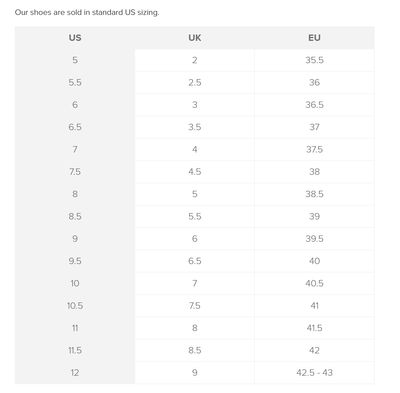Select EU size 41.5 cell
The height and width of the screenshot is (393, 400).
314,328
